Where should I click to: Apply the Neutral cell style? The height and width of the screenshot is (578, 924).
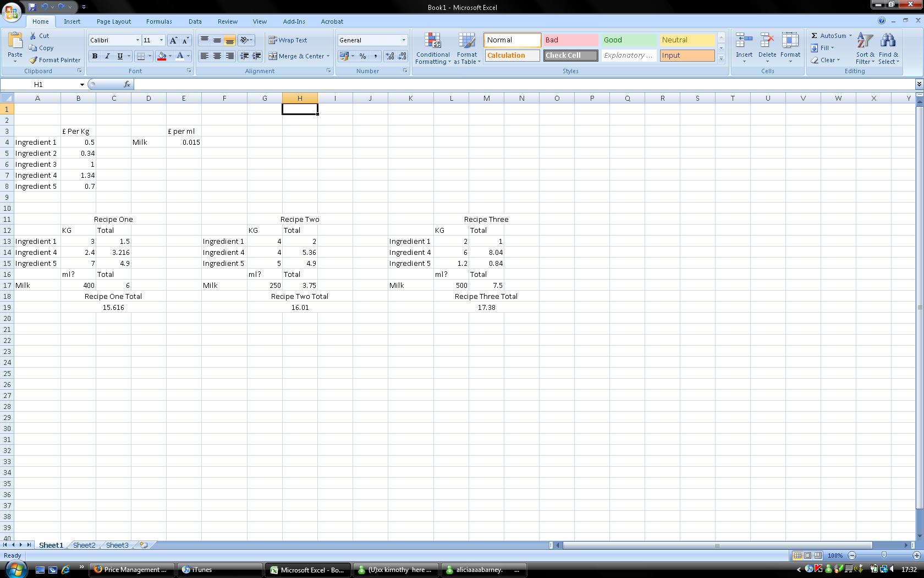point(687,40)
